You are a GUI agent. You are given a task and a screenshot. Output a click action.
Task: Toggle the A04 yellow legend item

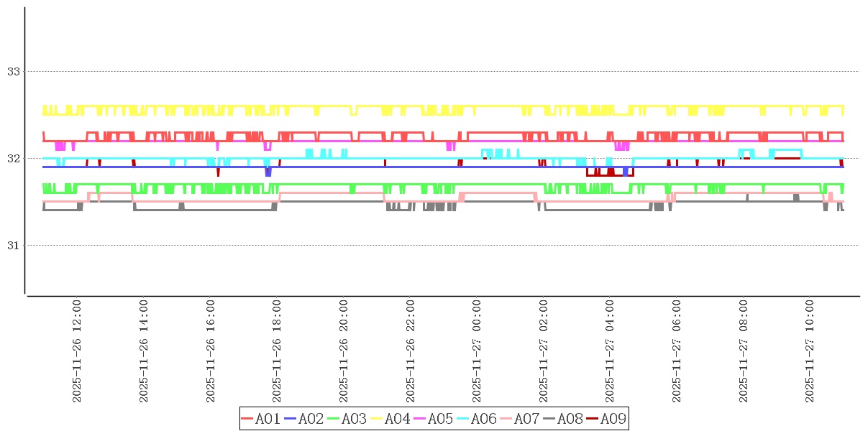point(390,419)
